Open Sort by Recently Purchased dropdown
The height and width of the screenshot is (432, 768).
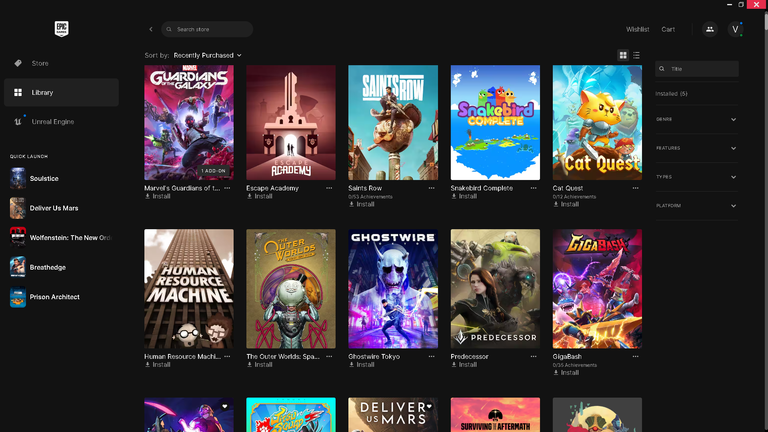pos(207,55)
